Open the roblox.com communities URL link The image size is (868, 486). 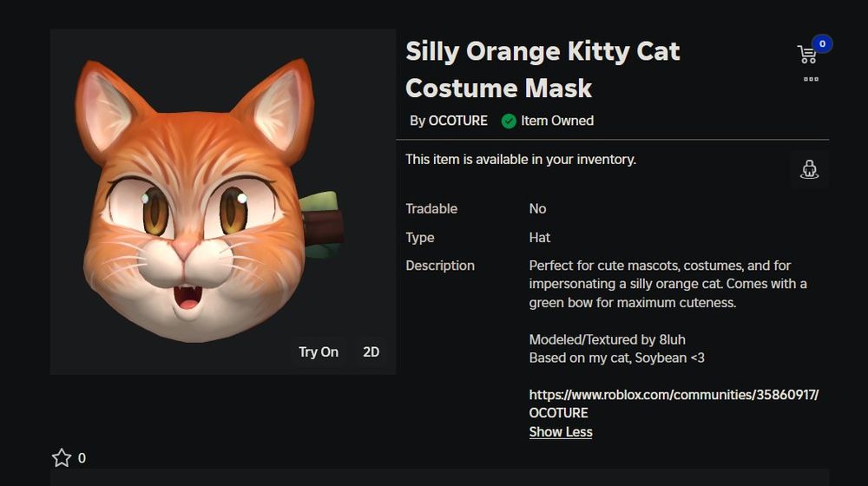coord(674,404)
